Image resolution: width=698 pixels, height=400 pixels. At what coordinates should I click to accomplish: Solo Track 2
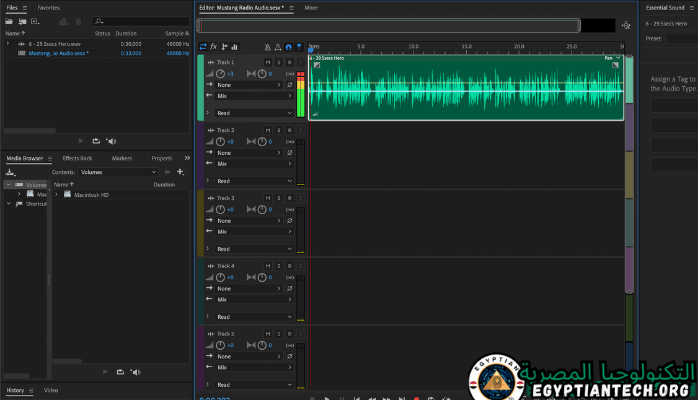pos(278,130)
